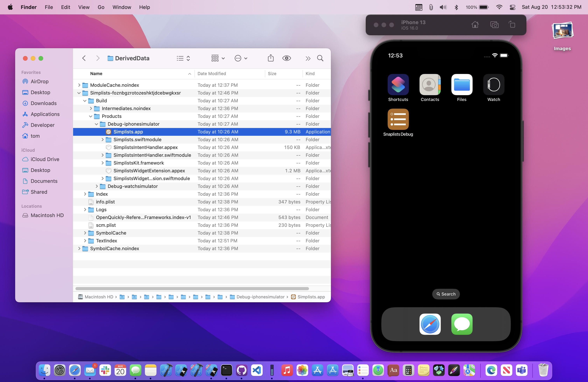Select SimplistsIntentHandler.appex file
The image size is (588, 382).
(x=202, y=147)
